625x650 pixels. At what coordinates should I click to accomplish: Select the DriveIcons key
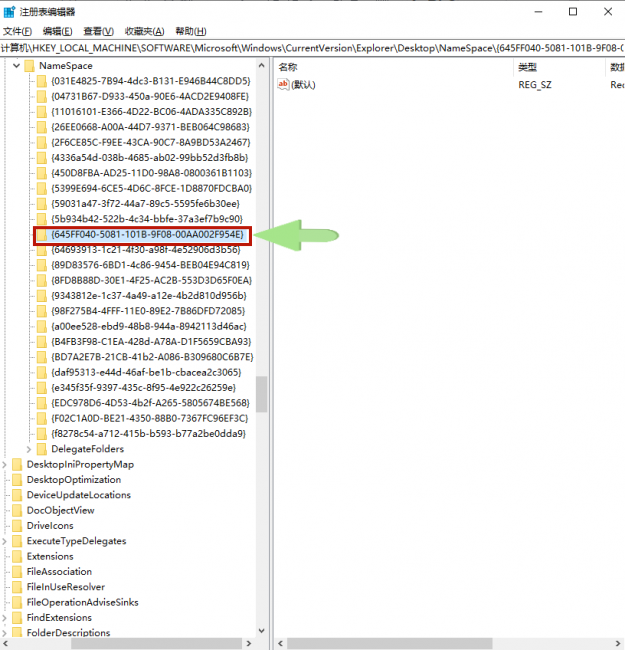tap(50, 526)
